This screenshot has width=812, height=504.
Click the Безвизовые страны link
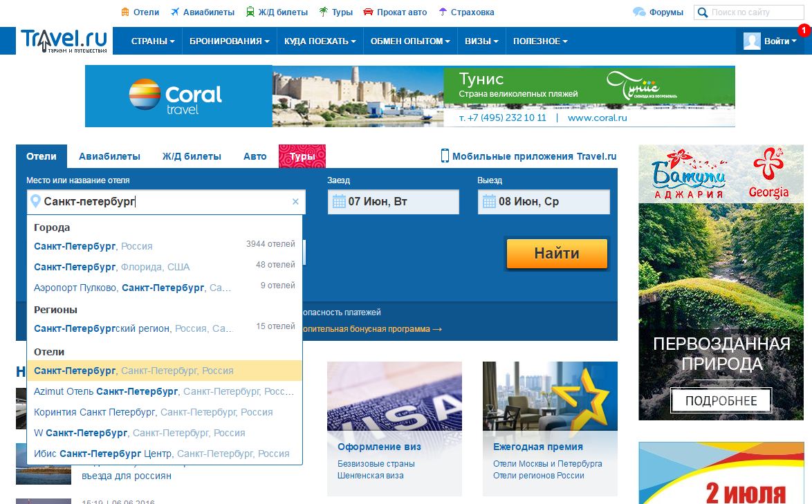(x=376, y=464)
